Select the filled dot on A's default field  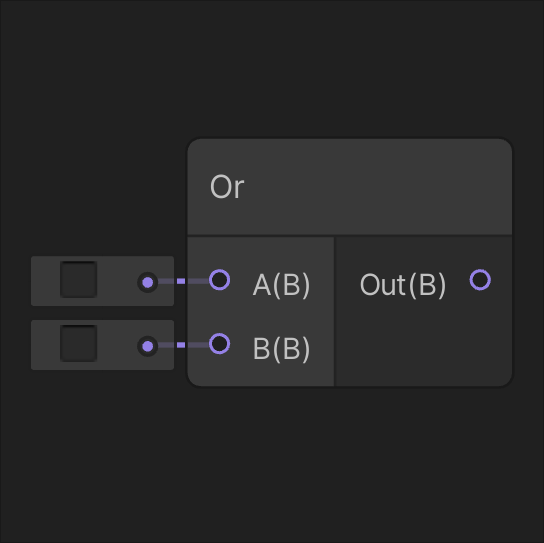click(x=148, y=282)
